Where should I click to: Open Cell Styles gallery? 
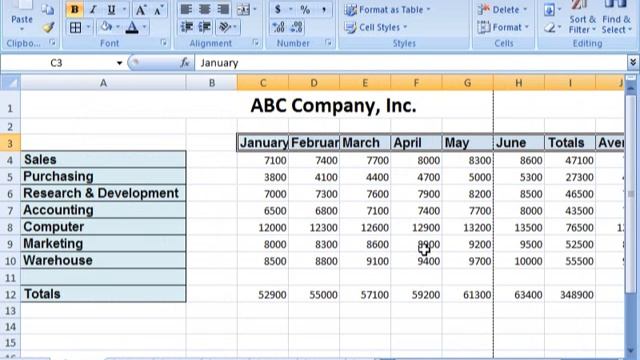(x=376, y=27)
